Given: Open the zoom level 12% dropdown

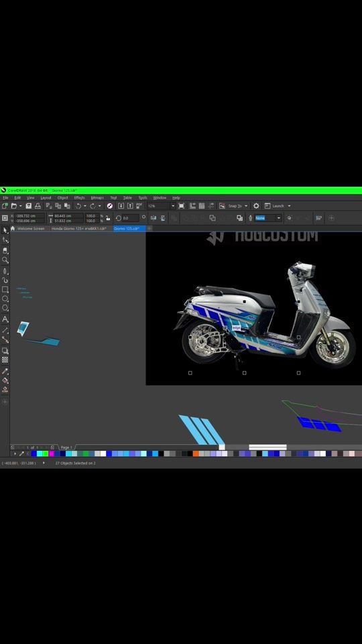Looking at the screenshot, I should (173, 206).
